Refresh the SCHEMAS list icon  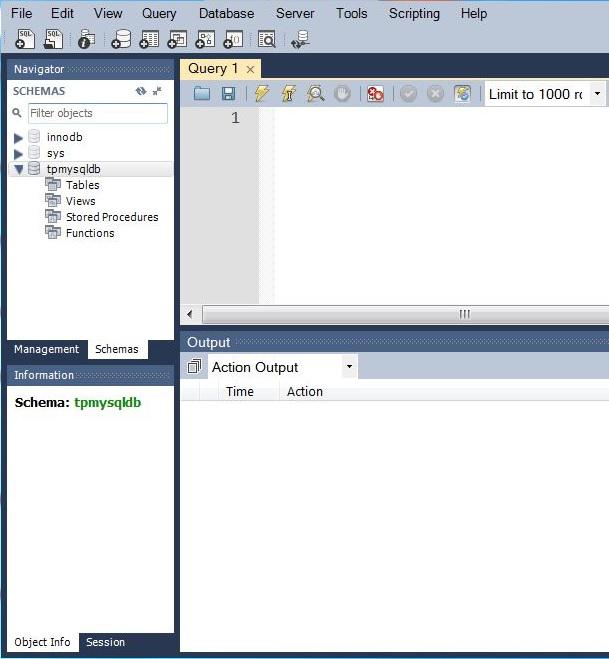pos(141,91)
